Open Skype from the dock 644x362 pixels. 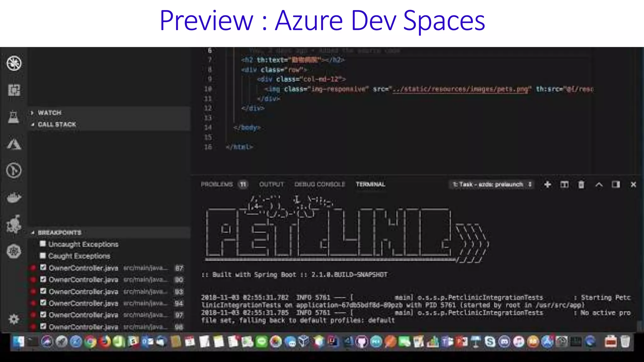pos(490,342)
